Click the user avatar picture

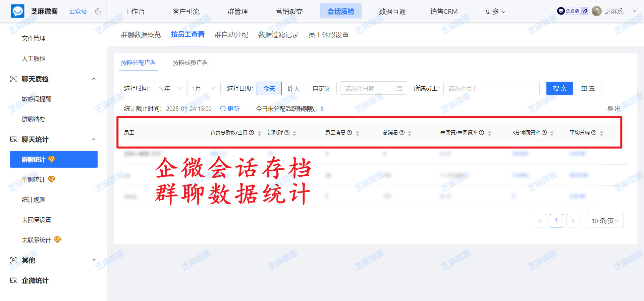tap(596, 11)
